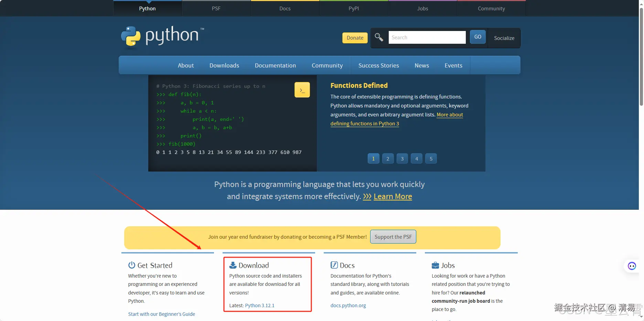Click the Jobs briefcase icon
The width and height of the screenshot is (644, 321).
click(x=435, y=265)
